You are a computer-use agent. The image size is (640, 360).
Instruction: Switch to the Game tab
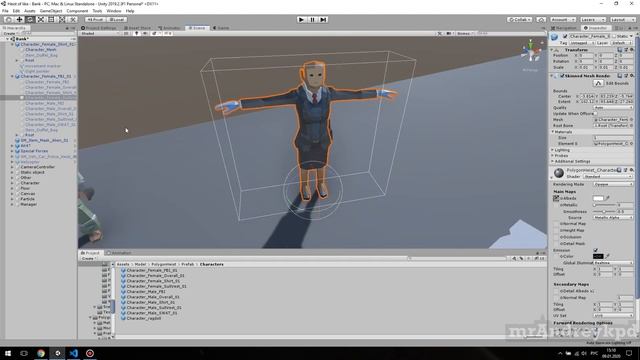[221, 28]
